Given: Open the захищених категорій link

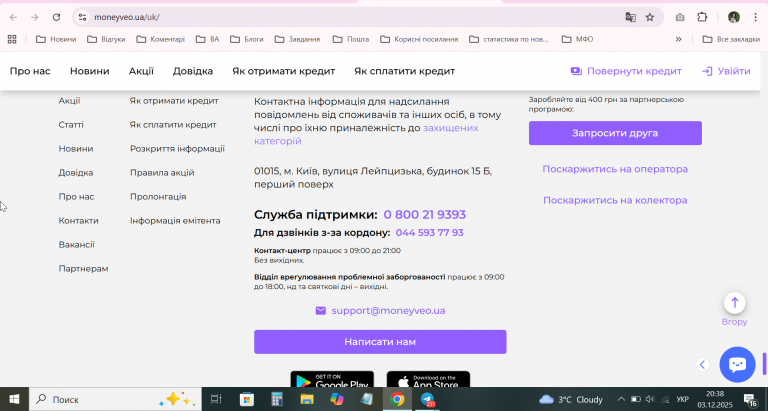Looking at the screenshot, I should click(x=366, y=134).
